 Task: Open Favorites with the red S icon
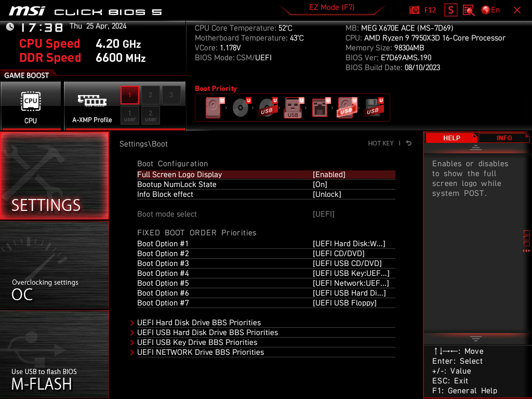[x=451, y=10]
